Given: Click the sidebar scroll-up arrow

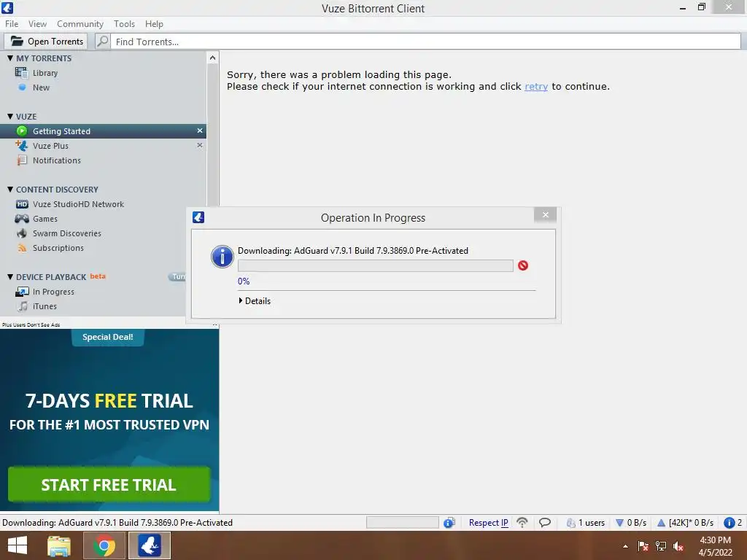Looking at the screenshot, I should click(212, 58).
